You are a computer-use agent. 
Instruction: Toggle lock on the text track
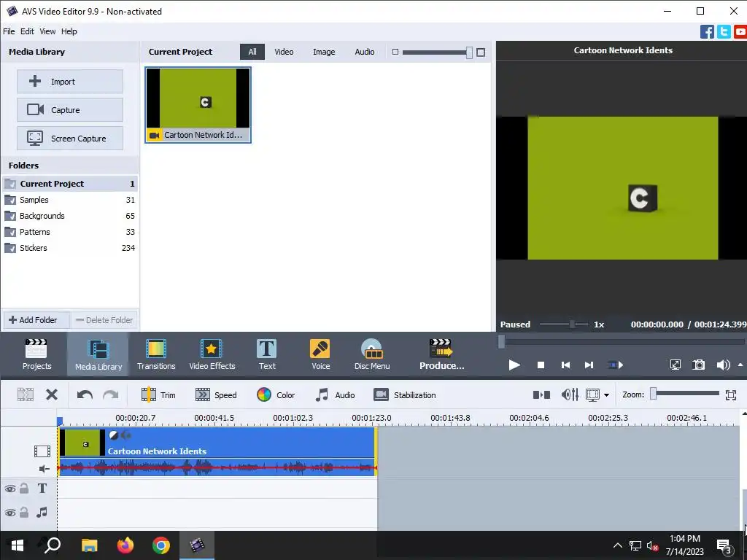pyautogui.click(x=24, y=488)
